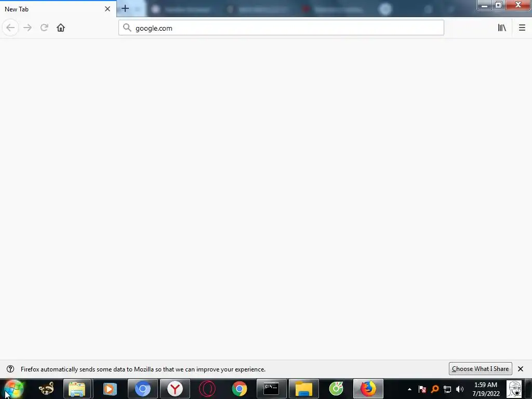This screenshot has height=399, width=532.
Task: Restore down the Firefox window
Action: [x=498, y=5]
